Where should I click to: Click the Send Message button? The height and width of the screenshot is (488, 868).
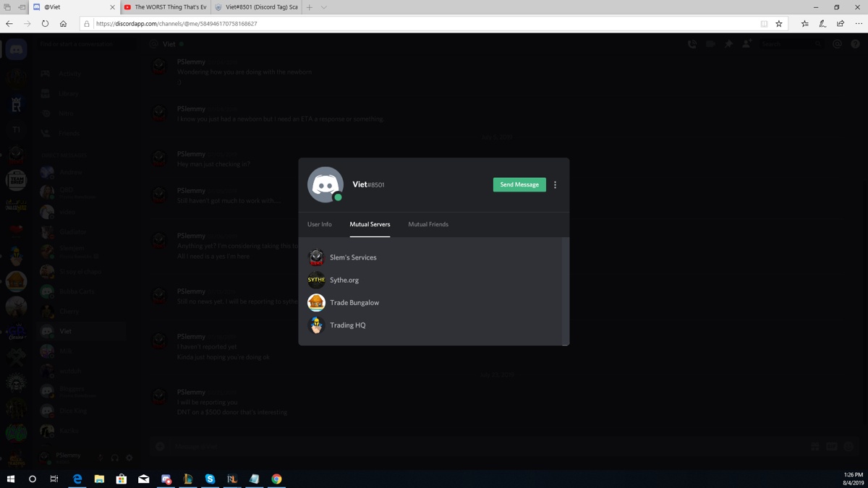click(x=519, y=184)
